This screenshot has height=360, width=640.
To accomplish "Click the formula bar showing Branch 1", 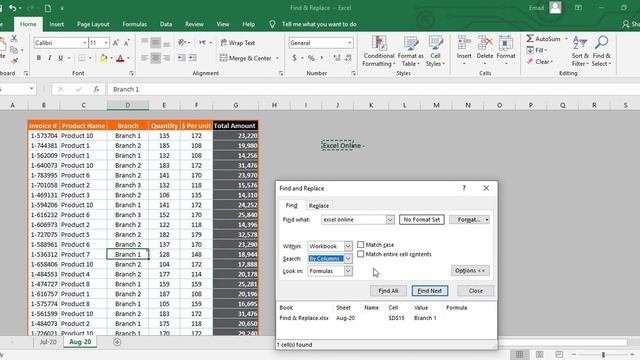I will coord(373,89).
